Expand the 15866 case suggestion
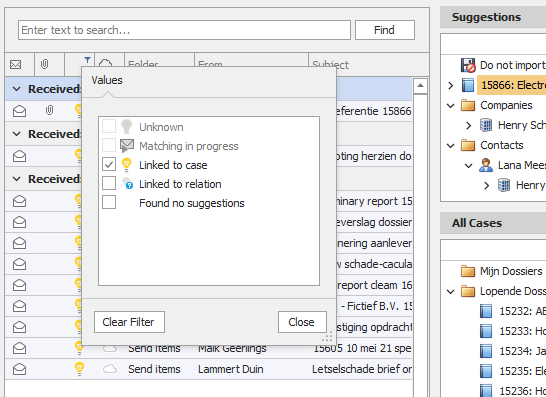This screenshot has height=397, width=546. click(451, 85)
